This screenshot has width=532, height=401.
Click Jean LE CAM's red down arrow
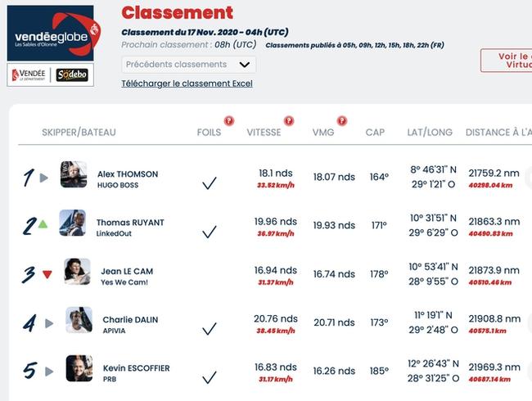[47, 274]
